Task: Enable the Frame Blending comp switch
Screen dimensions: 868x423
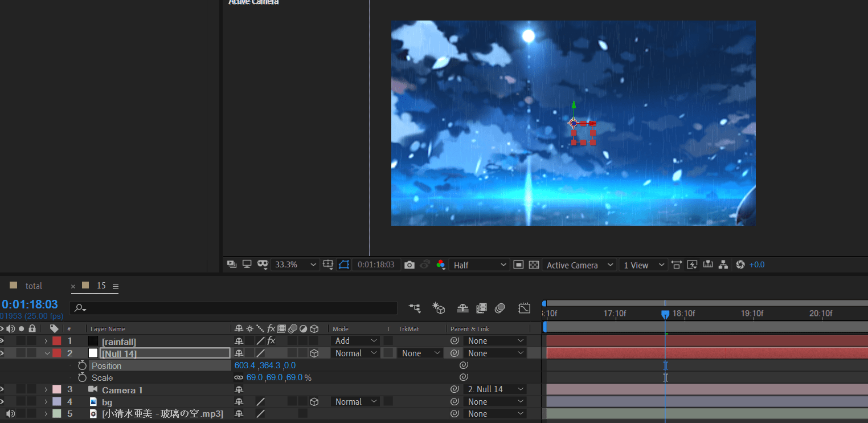Action: (481, 308)
